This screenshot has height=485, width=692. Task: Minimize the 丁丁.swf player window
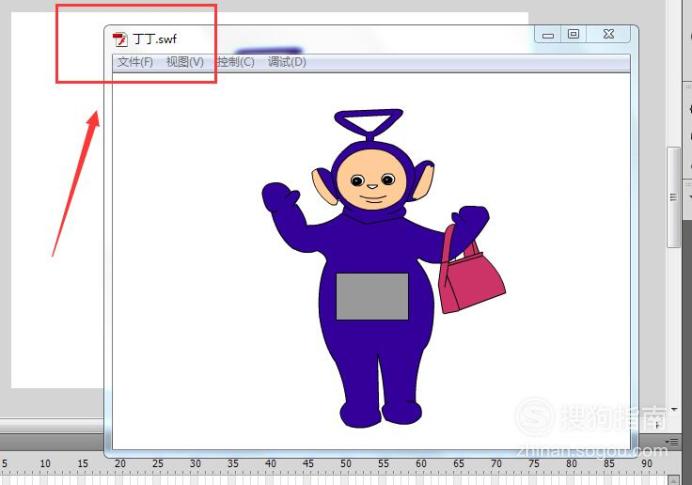coord(548,34)
